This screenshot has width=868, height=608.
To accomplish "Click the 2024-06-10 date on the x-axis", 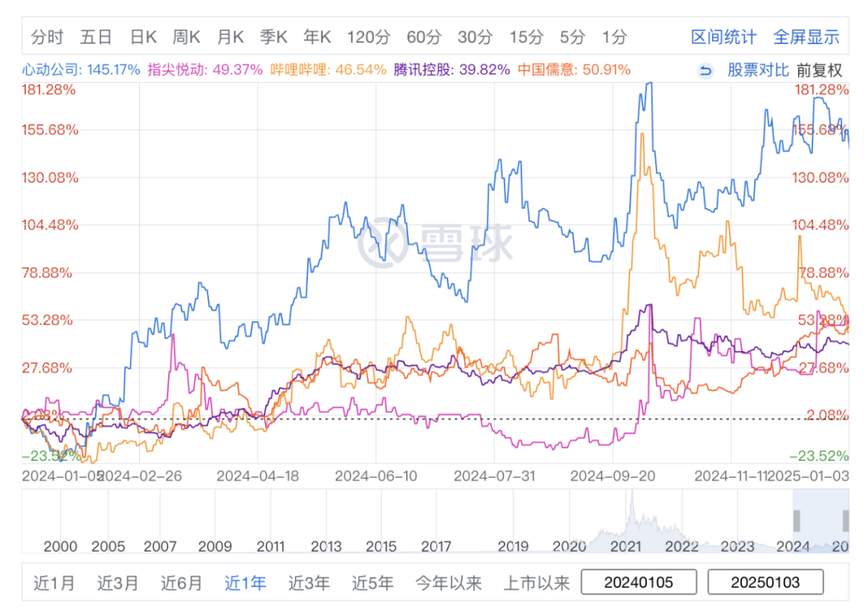I will click(x=376, y=476).
